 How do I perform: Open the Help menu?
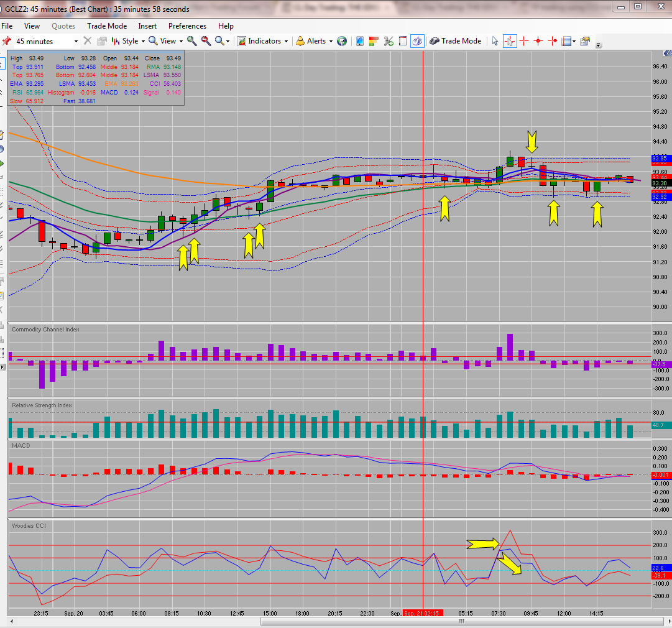[x=226, y=26]
